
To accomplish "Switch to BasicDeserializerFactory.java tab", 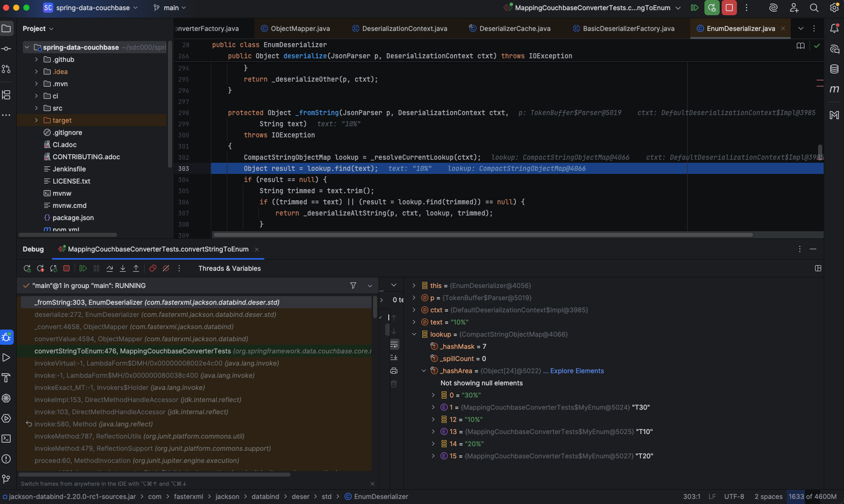I will (623, 28).
